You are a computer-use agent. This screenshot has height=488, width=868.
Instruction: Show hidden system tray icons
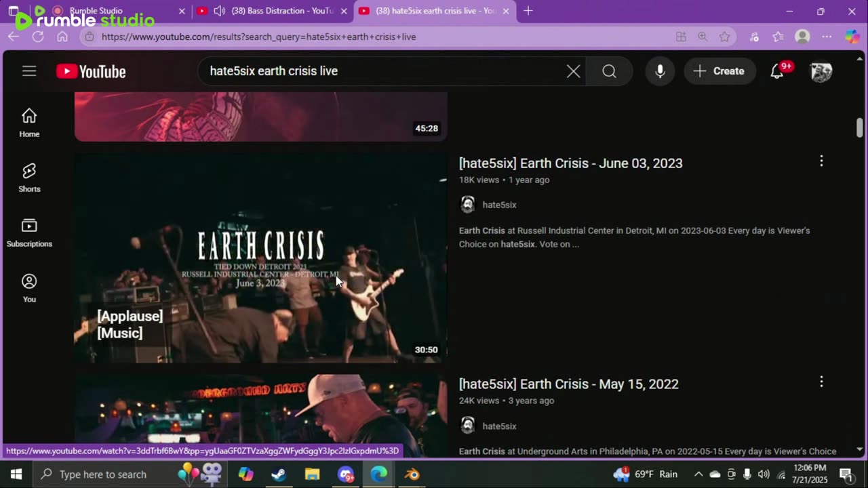[698, 474]
